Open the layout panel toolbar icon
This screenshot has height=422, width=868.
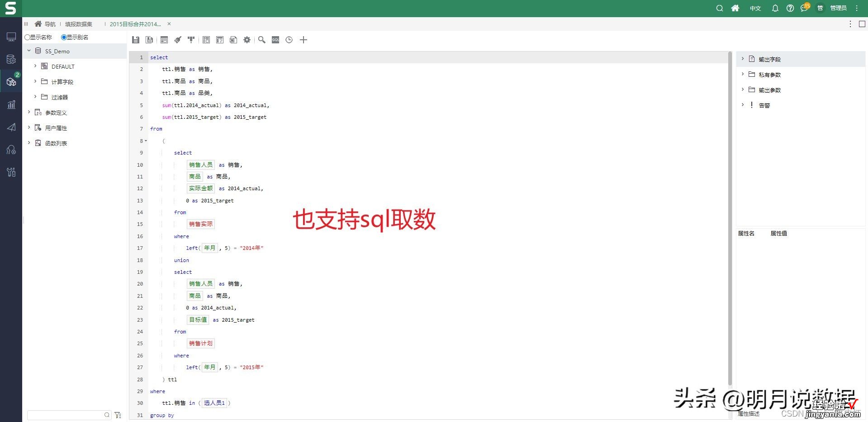(x=164, y=40)
